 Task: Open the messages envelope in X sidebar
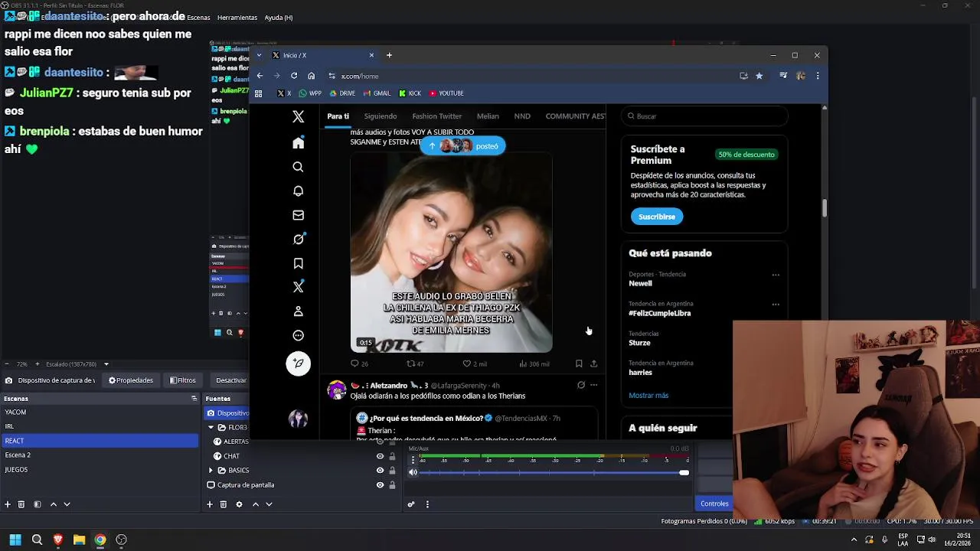(x=298, y=215)
